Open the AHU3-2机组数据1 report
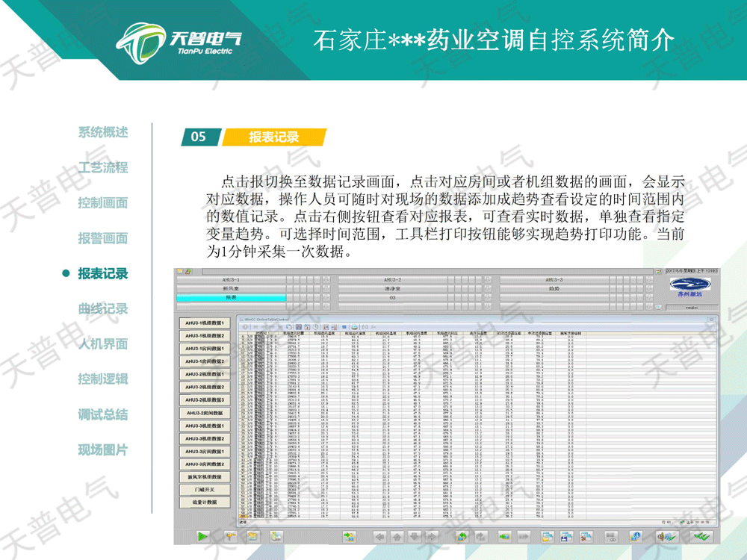Screen dimensions: 747x560 click(205, 374)
